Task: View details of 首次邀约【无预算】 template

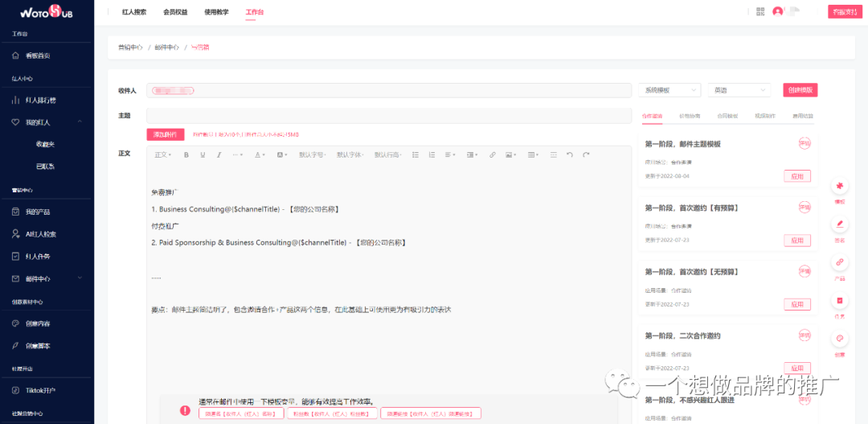Action: 804,271
